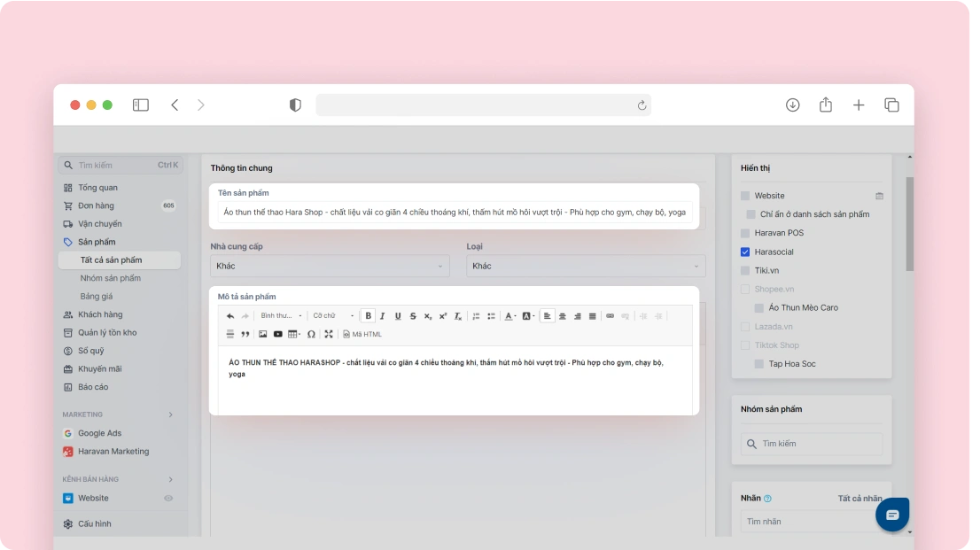
Task: Toggle bold formatting in description editor
Action: tap(369, 316)
